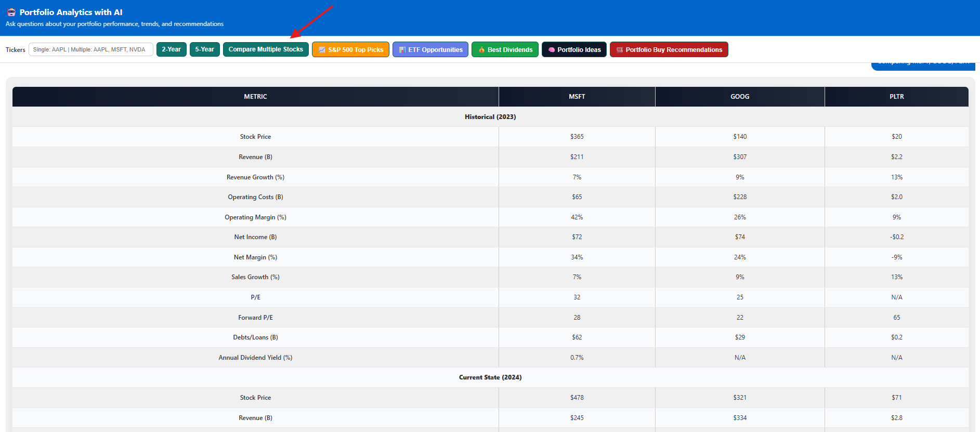The width and height of the screenshot is (980, 432).
Task: Select MSFT 2023 revenue $211
Action: [x=577, y=157]
